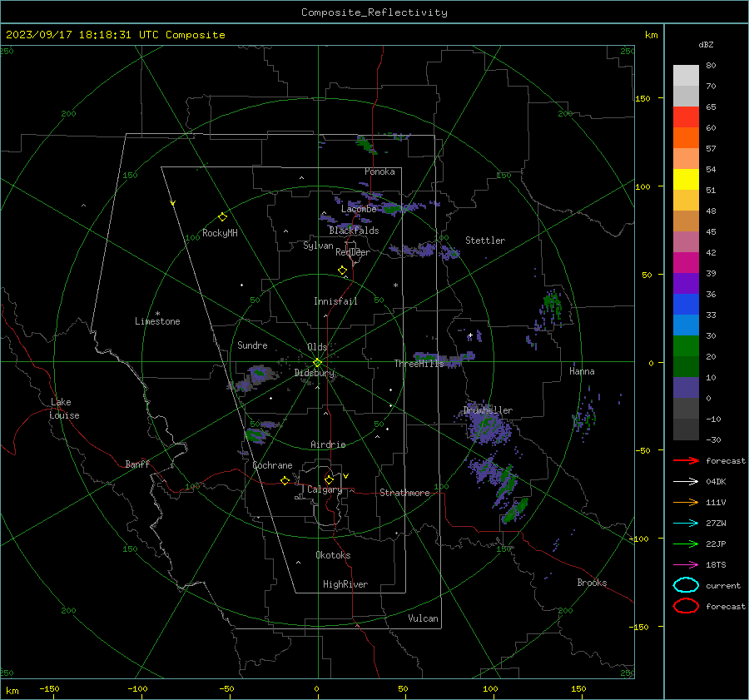This screenshot has height=700, width=749.
Task: Click the dBZ legend heading
Action: (706, 44)
